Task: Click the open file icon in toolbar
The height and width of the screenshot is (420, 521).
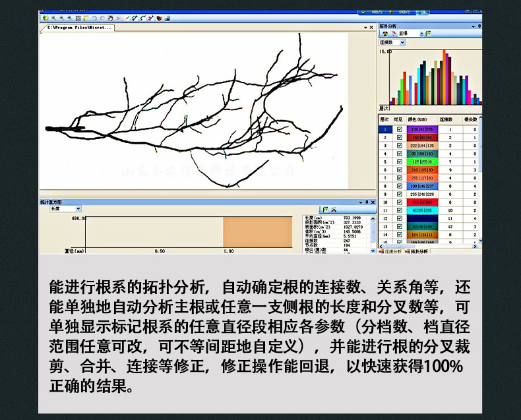Action: tap(45, 18)
